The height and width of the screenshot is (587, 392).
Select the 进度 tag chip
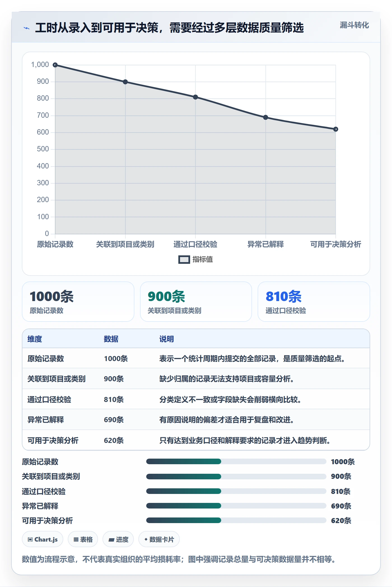118,539
